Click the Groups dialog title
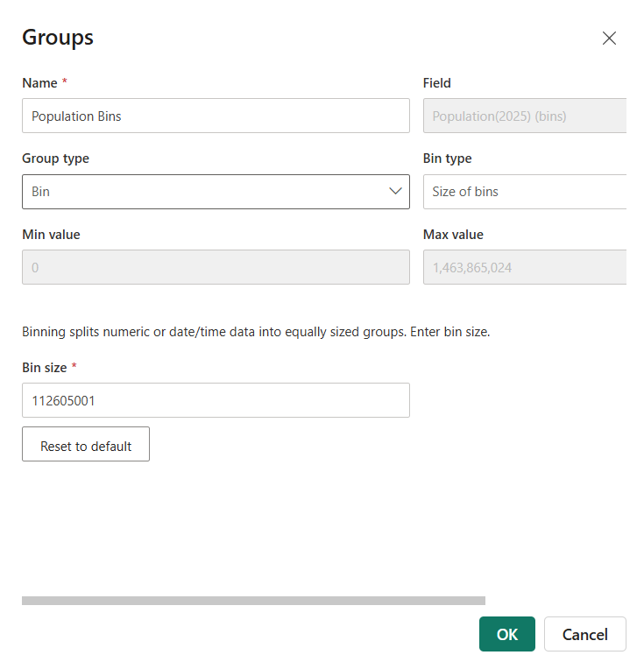The image size is (644, 662). (58, 38)
